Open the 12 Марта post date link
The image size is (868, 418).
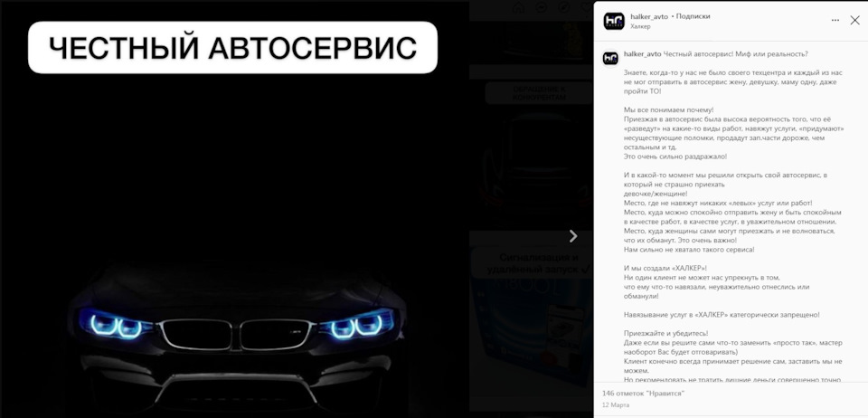point(616,405)
